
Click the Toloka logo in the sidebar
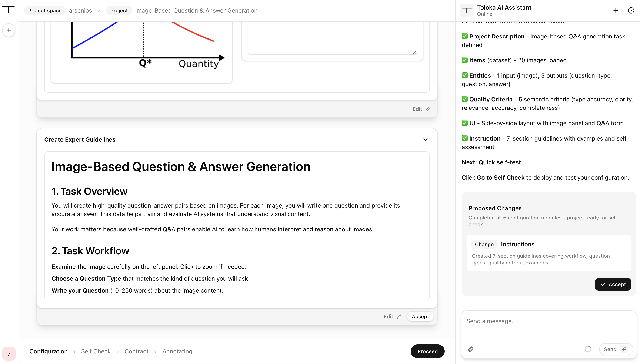8,10
